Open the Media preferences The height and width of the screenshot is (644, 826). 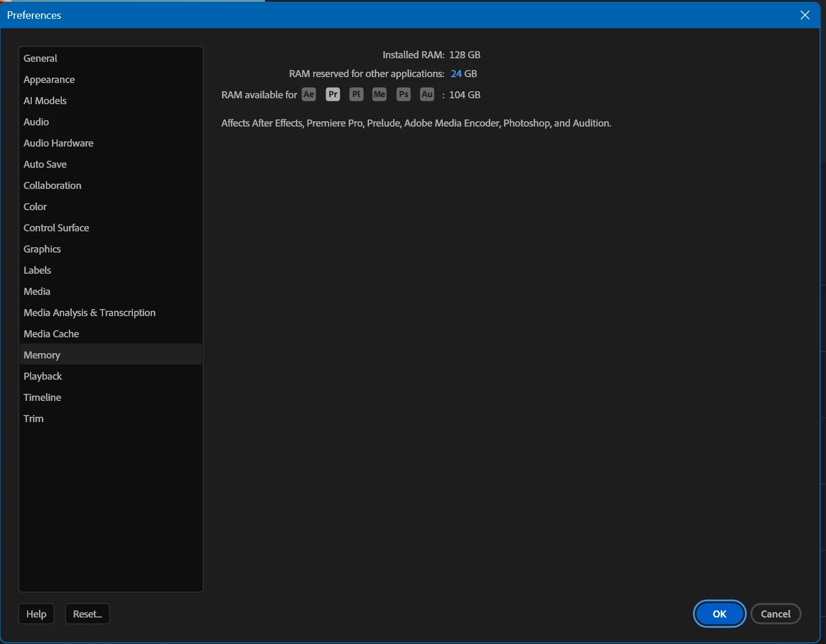pos(111,291)
